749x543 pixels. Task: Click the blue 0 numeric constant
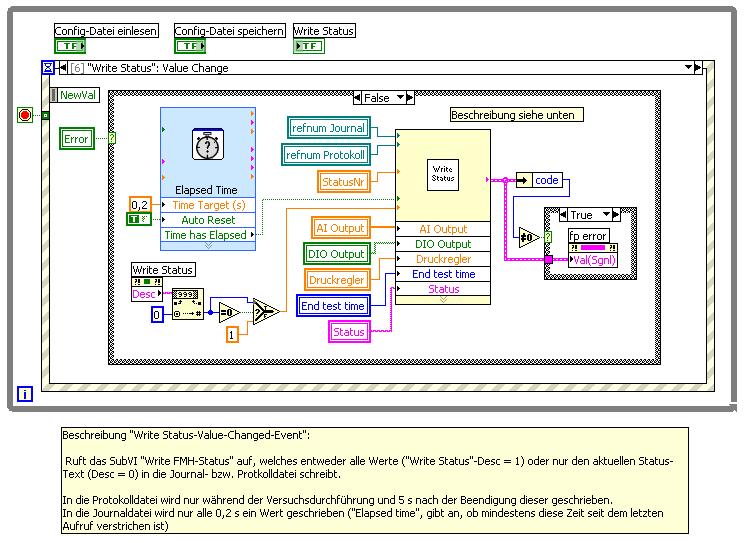pos(157,315)
